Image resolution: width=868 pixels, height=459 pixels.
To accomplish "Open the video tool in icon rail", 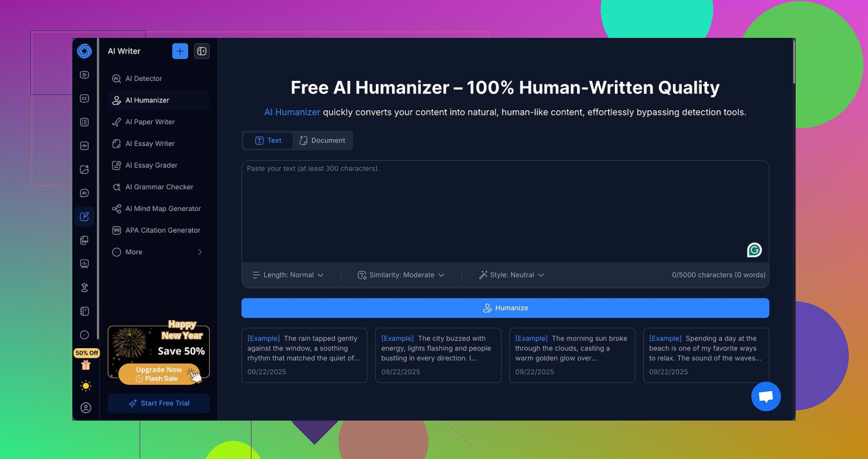I will point(84,75).
